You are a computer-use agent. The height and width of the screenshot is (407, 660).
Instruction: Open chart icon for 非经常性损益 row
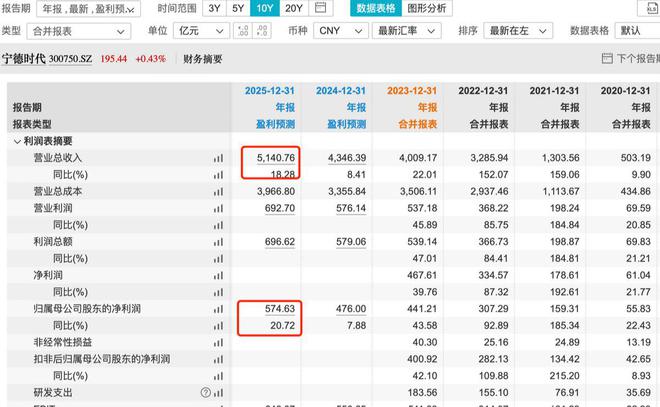[x=218, y=343]
